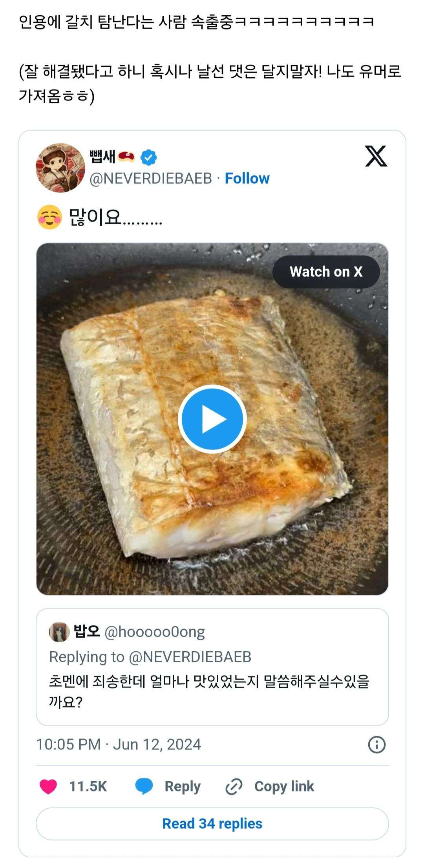The height and width of the screenshot is (868, 424).
Task: Click the chain copy link icon
Action: (x=234, y=787)
